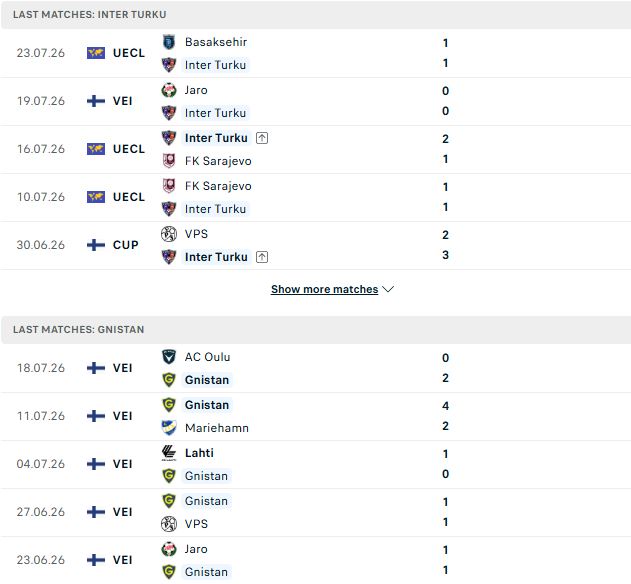Click the Mariehamn club crest icon
Image resolution: width=631 pixels, height=584 pixels.
tap(169, 428)
